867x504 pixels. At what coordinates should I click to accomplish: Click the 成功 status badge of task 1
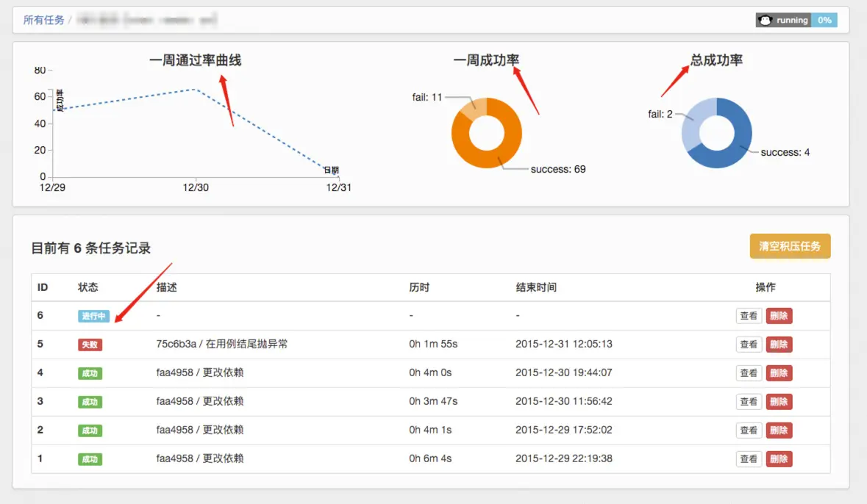[90, 459]
